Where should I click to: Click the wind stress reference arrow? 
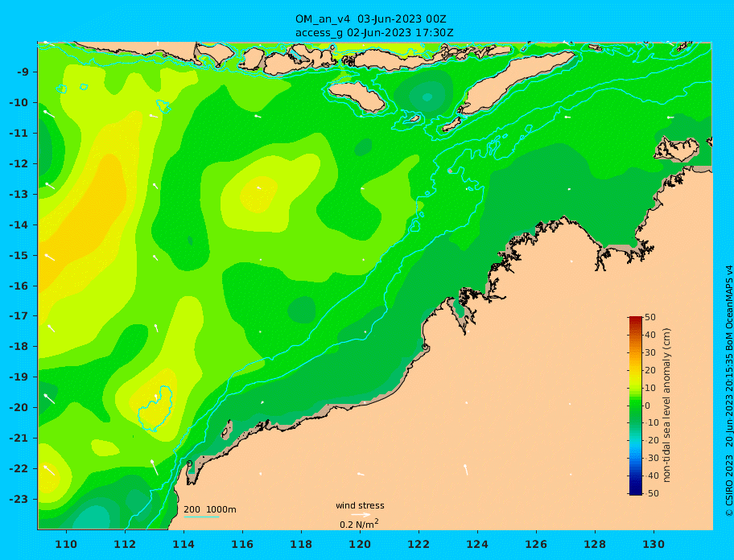pos(361,515)
